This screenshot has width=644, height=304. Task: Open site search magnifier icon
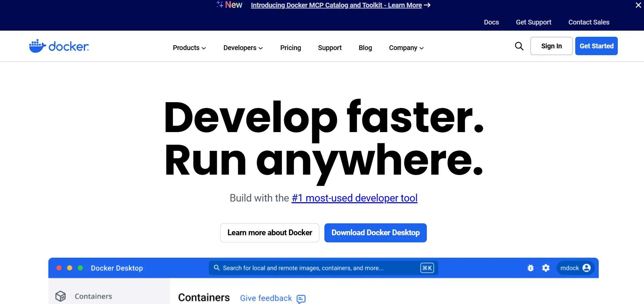point(519,46)
